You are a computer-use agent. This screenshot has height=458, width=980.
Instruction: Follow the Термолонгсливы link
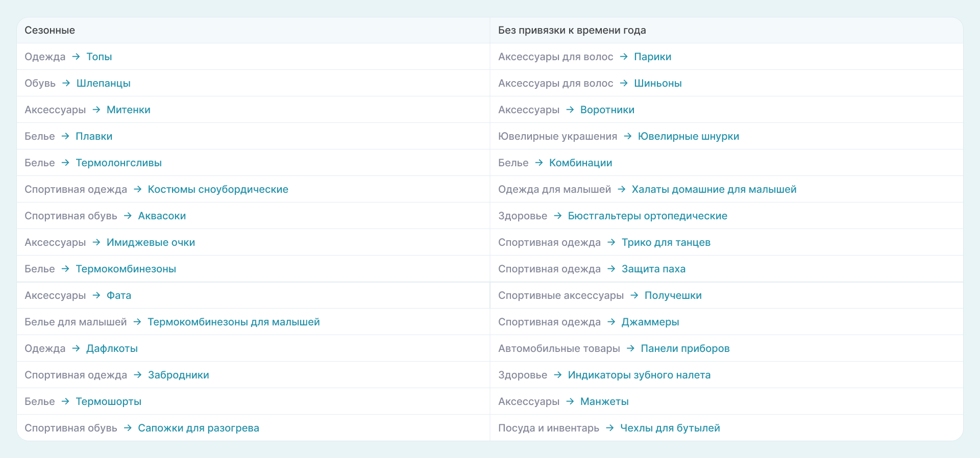pos(118,163)
